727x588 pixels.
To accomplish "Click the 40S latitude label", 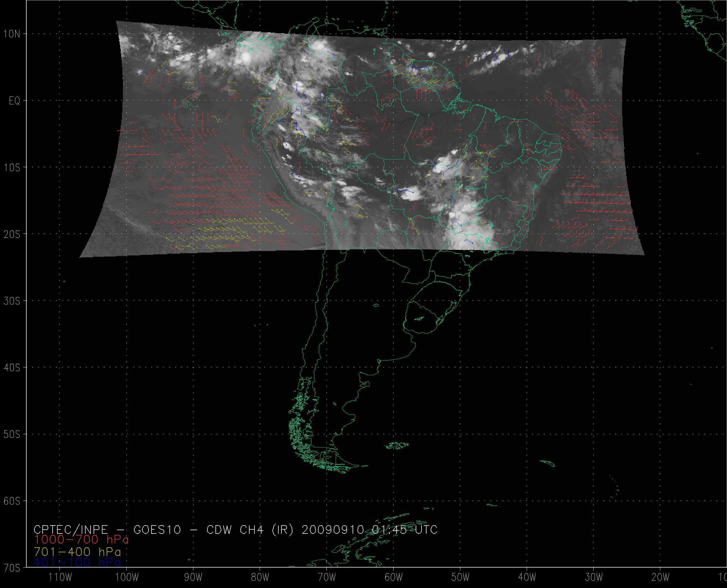I will coord(12,368).
